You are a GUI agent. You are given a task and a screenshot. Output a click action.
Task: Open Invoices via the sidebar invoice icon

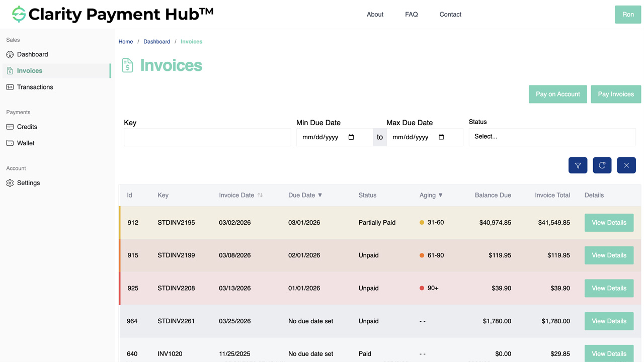(10, 70)
